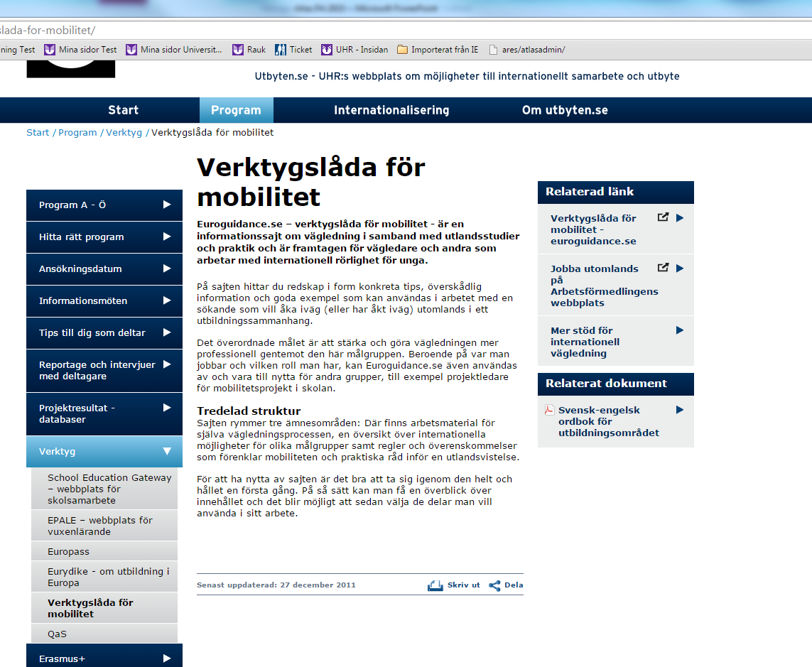Click the browser address bar URL field

(406, 30)
